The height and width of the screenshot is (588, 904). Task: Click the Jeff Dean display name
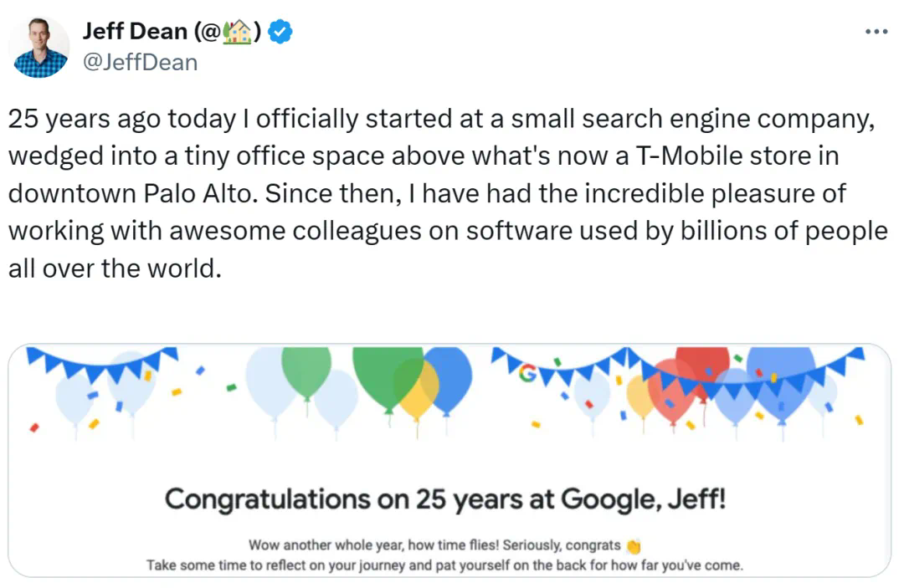point(134,33)
